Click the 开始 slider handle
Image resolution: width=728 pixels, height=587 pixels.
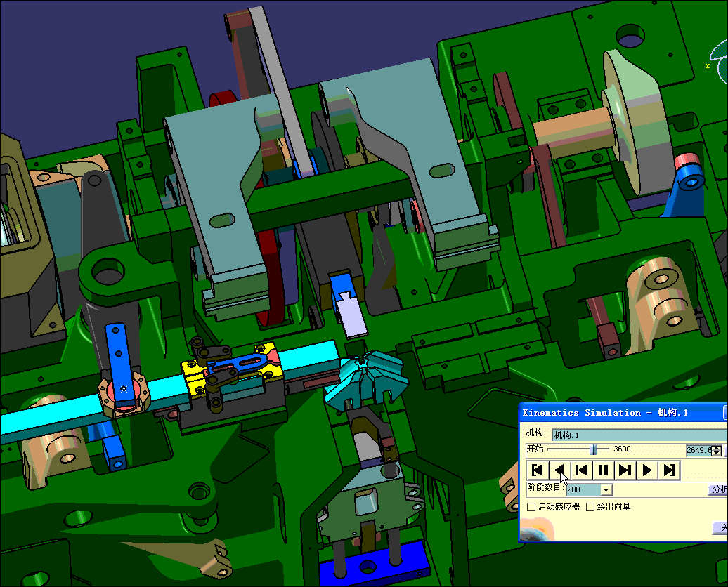pyautogui.click(x=593, y=449)
